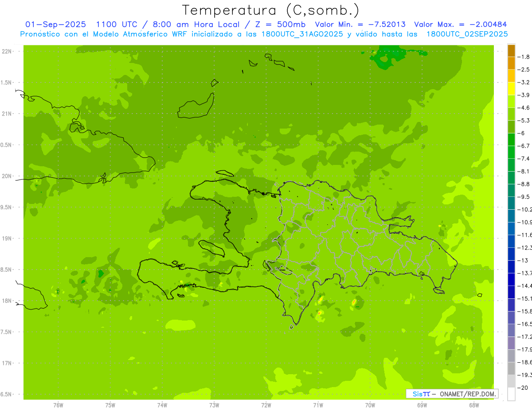Click the "72W" longitude label

tap(266, 405)
